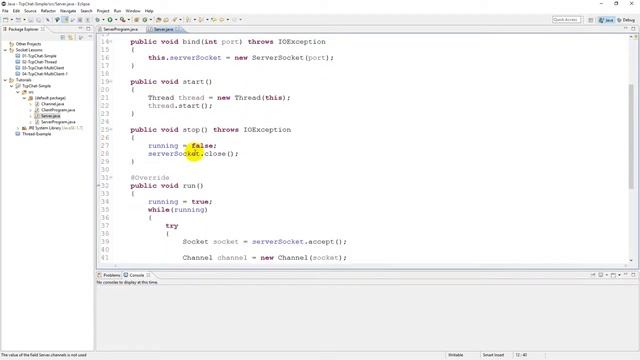
Task: Open the Refactor menu
Action: click(48, 11)
